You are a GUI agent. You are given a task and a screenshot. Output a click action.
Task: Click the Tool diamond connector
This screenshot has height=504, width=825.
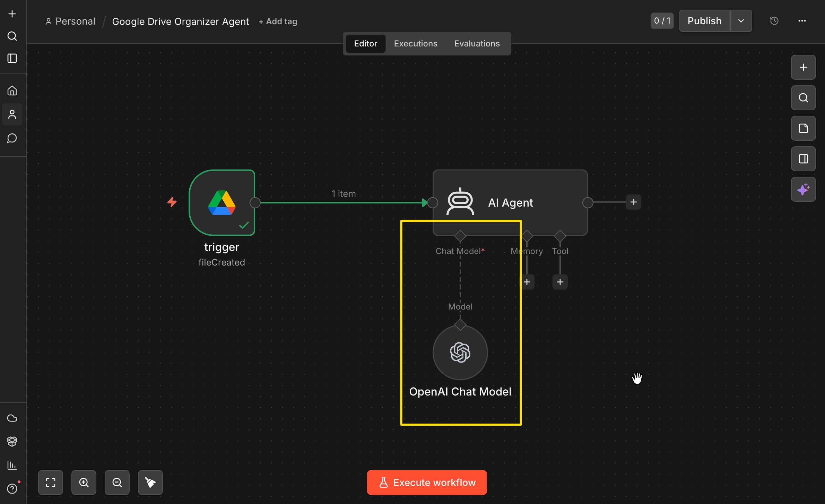pyautogui.click(x=560, y=236)
